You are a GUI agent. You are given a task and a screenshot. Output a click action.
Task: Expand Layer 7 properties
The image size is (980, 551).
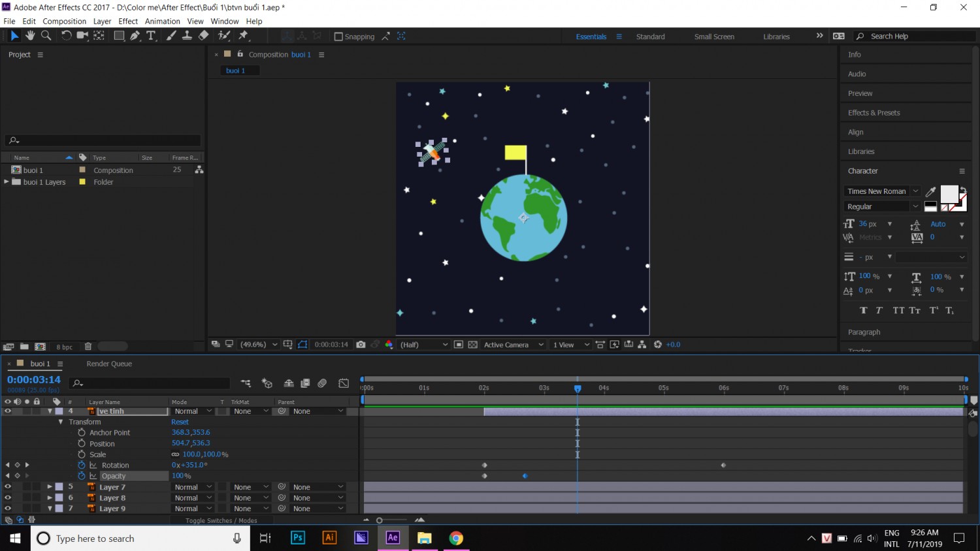(50, 487)
